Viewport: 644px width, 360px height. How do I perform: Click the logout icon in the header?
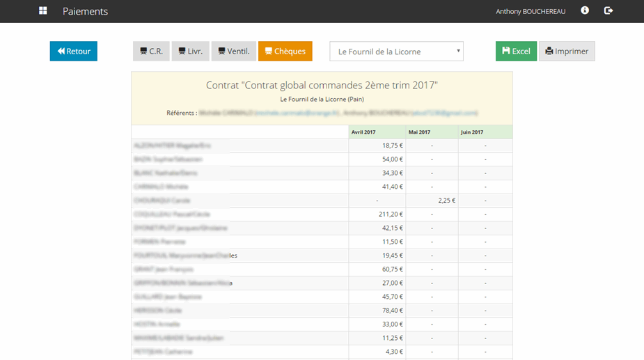(608, 11)
